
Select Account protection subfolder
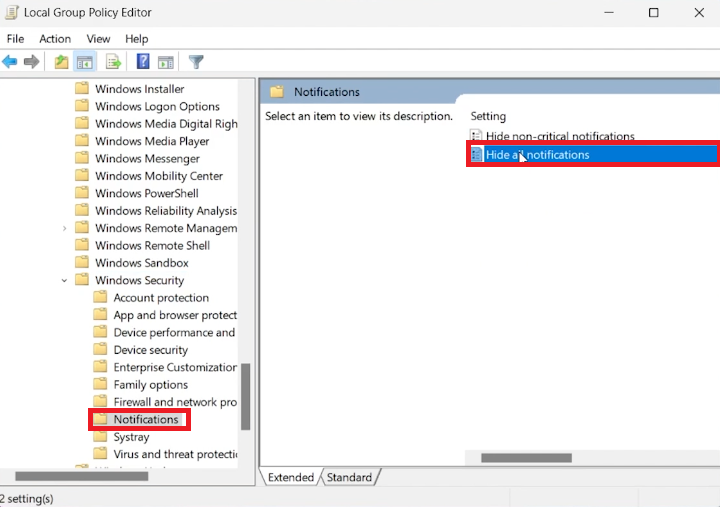[161, 298]
